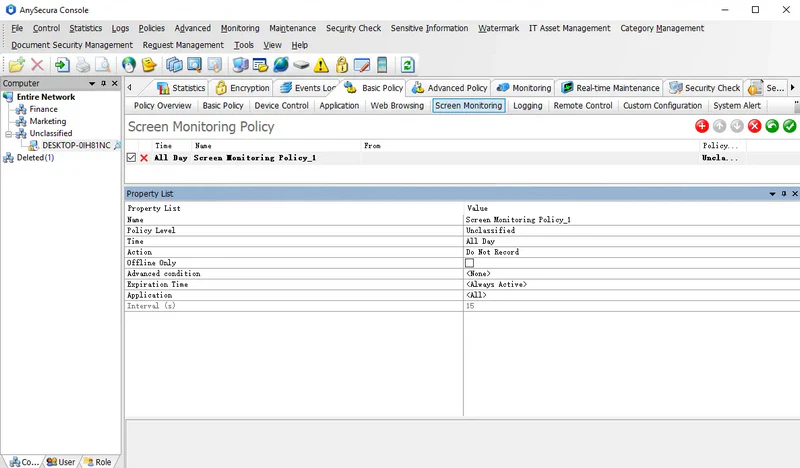Open the IT Asset Management menu
The image size is (800, 468).
[569, 28]
